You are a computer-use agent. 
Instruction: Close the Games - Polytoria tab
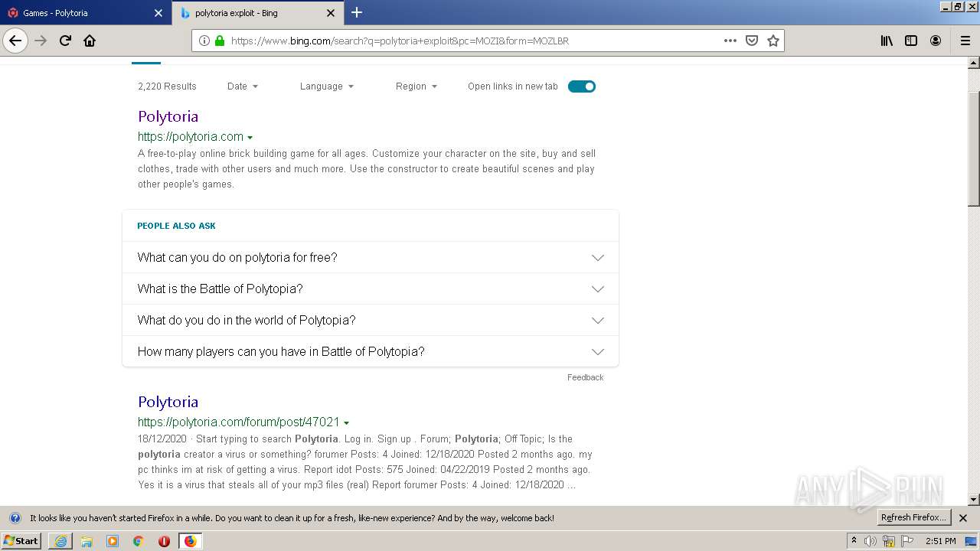coord(158,13)
